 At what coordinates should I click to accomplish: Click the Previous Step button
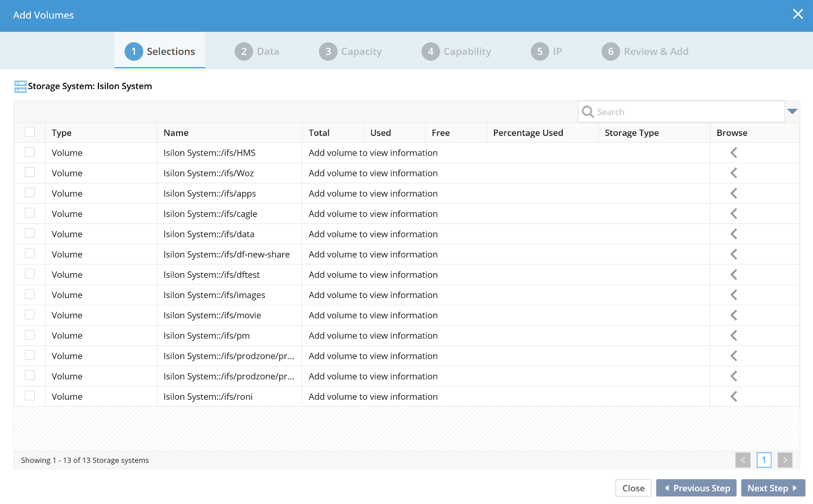coord(697,488)
